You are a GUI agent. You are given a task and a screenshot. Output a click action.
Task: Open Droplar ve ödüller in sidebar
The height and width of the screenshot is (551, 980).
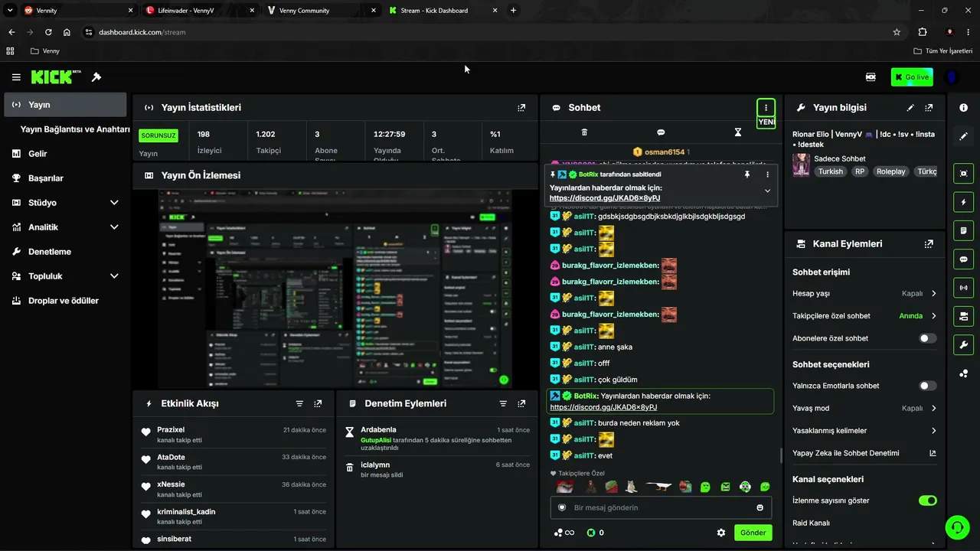coord(65,301)
